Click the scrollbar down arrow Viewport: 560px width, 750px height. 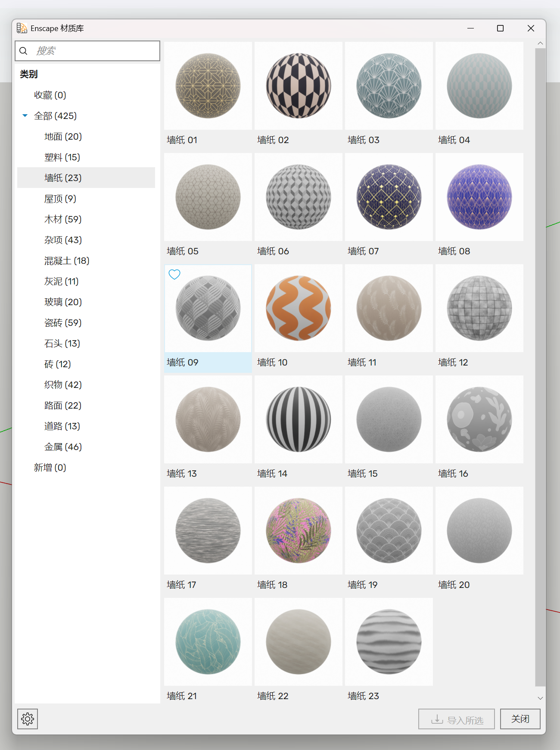(x=540, y=698)
